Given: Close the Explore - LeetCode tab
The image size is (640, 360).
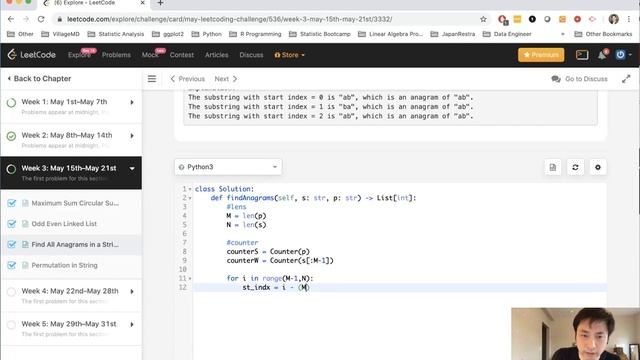Looking at the screenshot, I should point(142,3).
